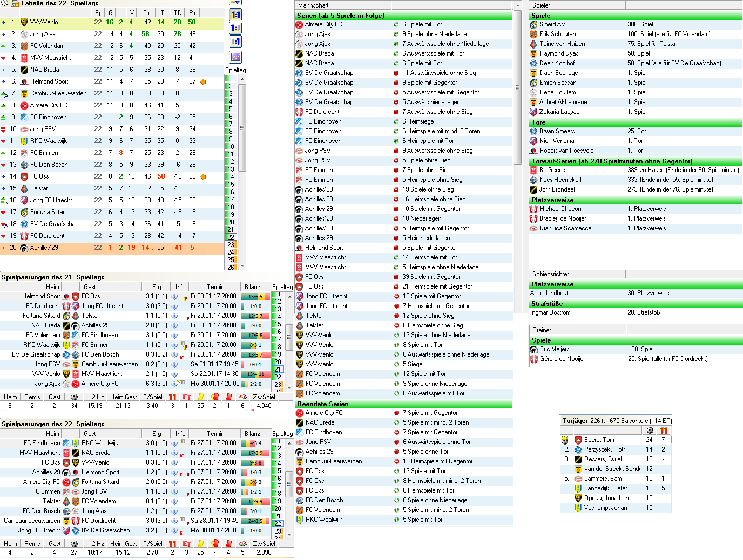Click the penalty 11 header in Torjäger table

tap(664, 431)
